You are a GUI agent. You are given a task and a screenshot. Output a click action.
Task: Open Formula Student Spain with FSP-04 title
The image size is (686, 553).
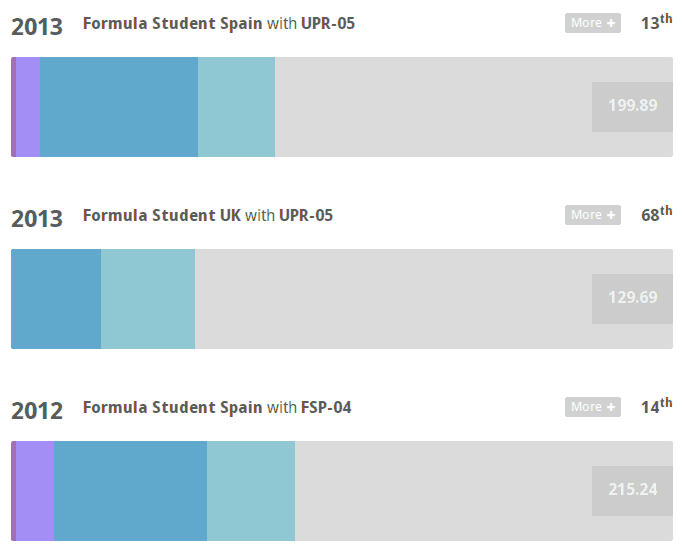click(217, 407)
